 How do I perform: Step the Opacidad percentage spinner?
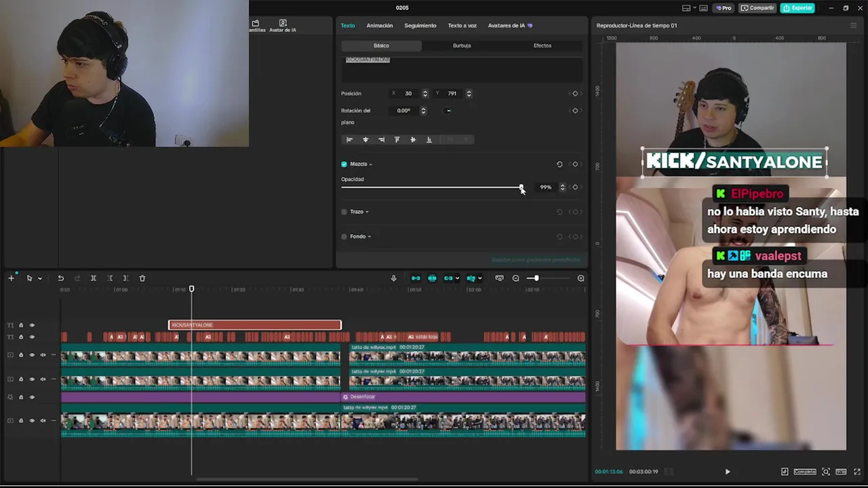tap(562, 187)
